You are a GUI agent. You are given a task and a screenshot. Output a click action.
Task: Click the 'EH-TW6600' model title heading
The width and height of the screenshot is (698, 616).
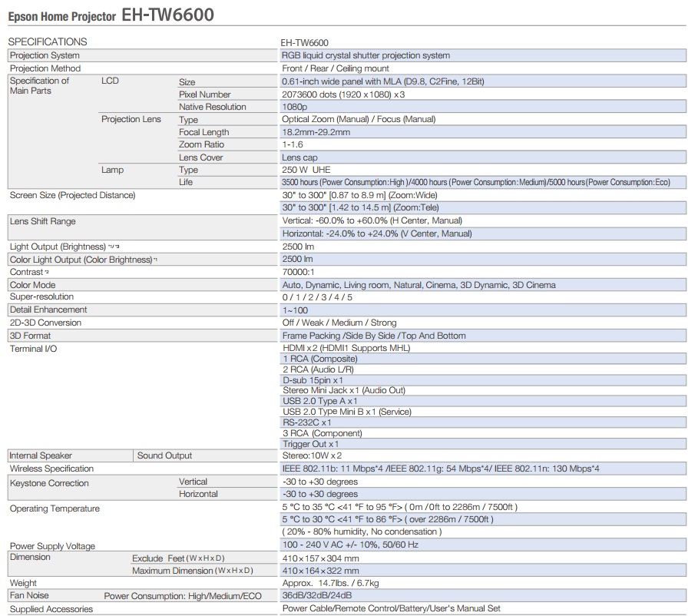(x=167, y=15)
